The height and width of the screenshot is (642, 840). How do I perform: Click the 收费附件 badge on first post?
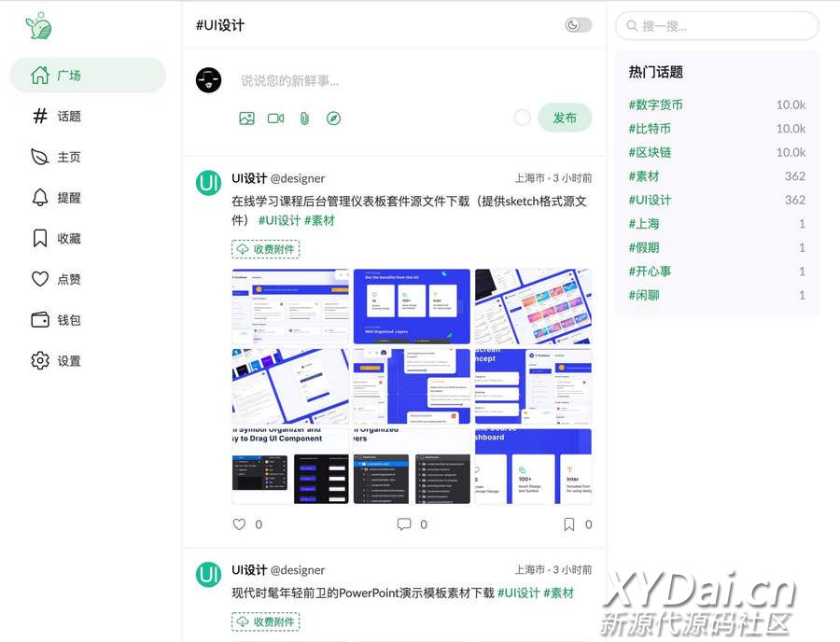pyautogui.click(x=266, y=249)
